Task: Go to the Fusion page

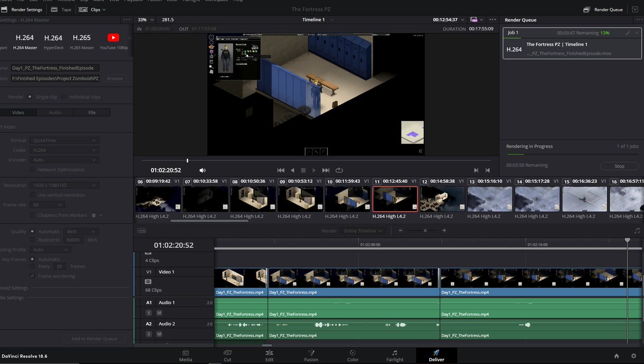Action: tap(311, 355)
